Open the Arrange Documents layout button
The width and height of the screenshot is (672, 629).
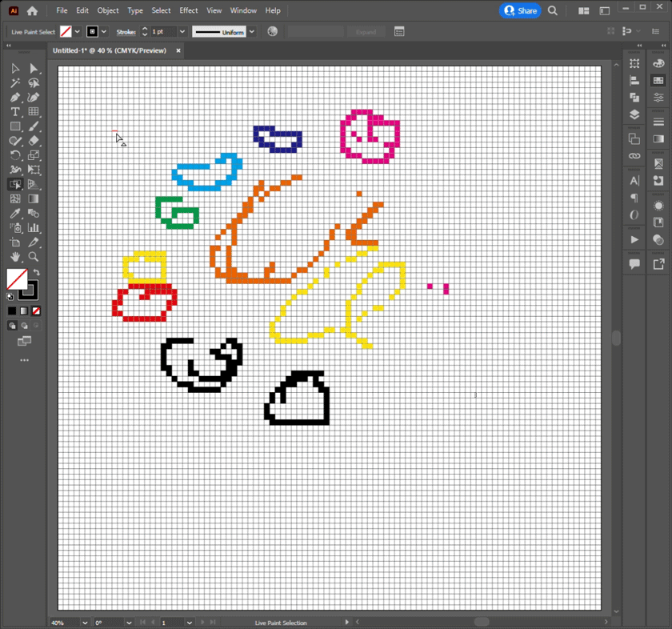point(583,10)
